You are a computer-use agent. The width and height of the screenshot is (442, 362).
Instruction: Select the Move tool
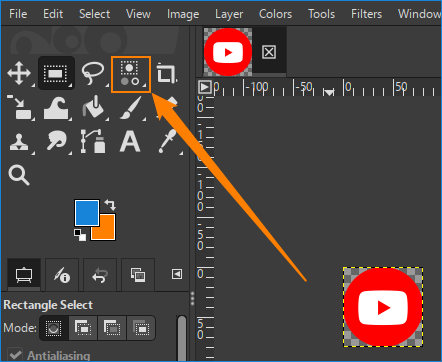pyautogui.click(x=19, y=73)
